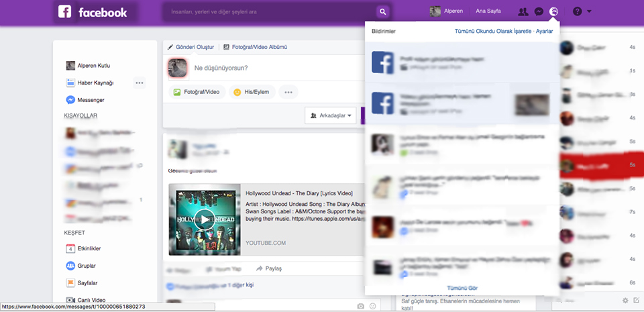The width and height of the screenshot is (644, 312).
Task: Mark all read via Tümünü Okundu Olarak İşaretle
Action: [x=493, y=31]
